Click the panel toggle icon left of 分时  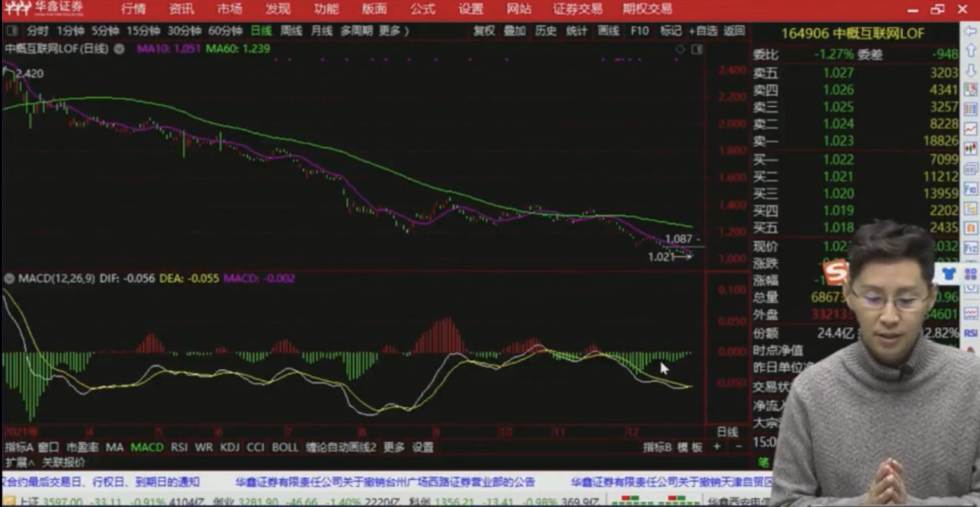(x=13, y=31)
